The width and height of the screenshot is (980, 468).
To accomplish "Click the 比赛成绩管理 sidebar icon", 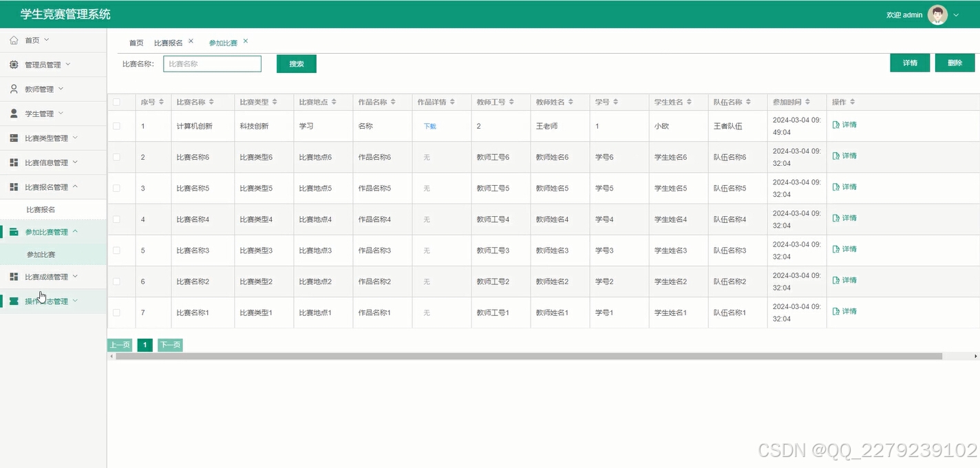I will pyautogui.click(x=12, y=276).
